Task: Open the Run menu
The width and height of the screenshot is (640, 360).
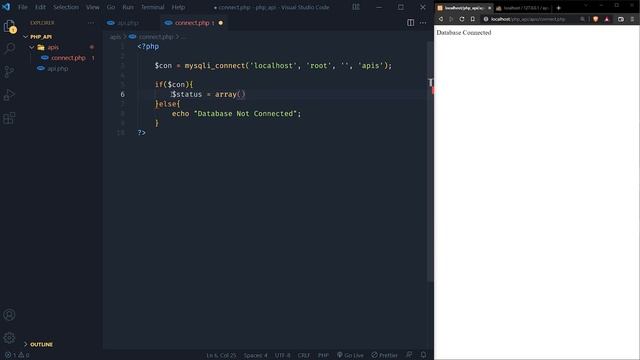Action: coord(128,7)
